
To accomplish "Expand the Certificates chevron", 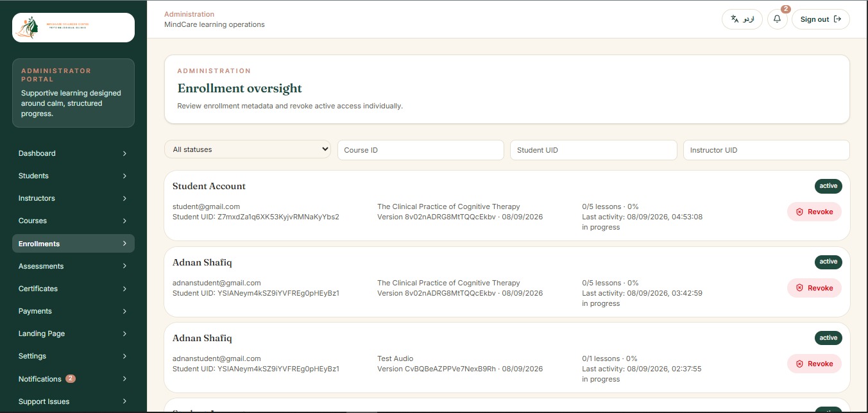I will click(x=124, y=289).
